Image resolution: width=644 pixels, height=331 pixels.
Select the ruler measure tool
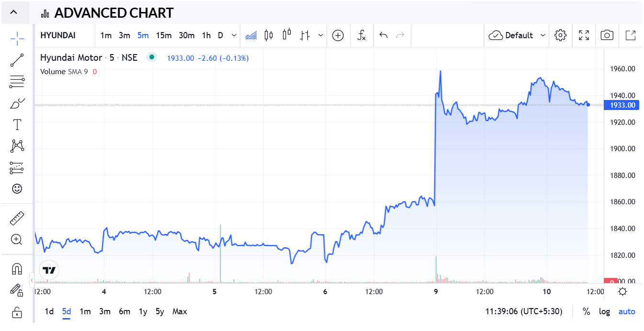click(17, 218)
